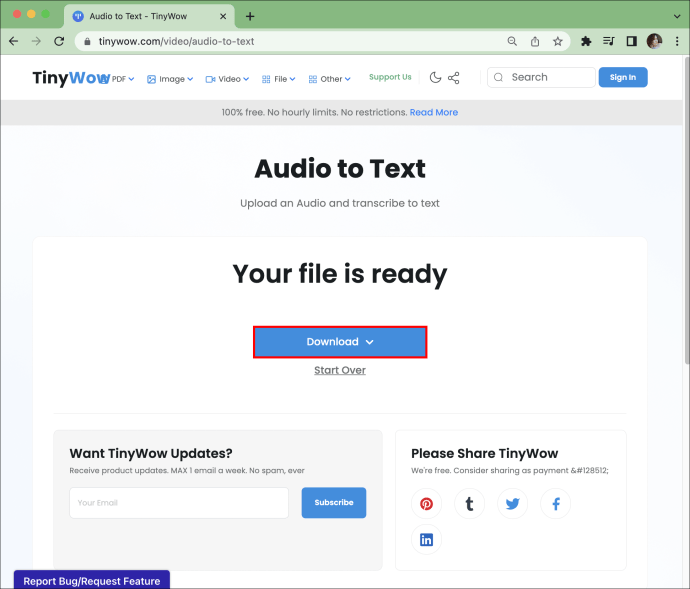The image size is (690, 589).
Task: Click the browser forward arrow
Action: 36,41
